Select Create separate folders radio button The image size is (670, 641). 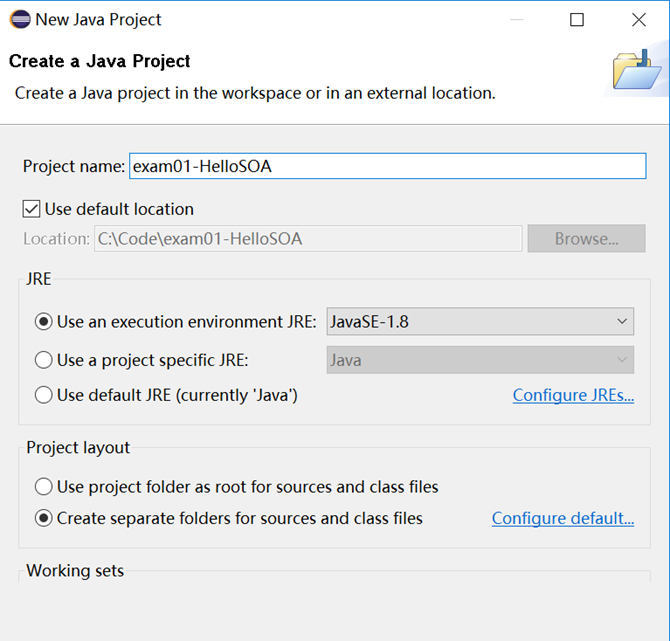[x=43, y=518]
